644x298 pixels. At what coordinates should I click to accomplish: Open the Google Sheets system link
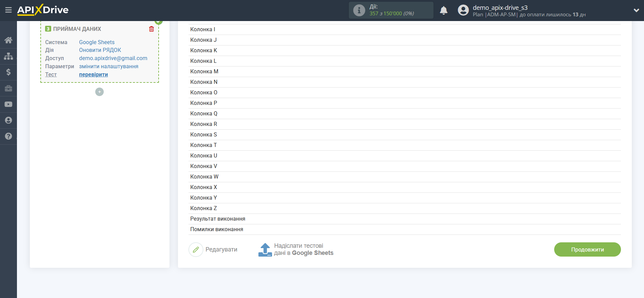click(97, 42)
